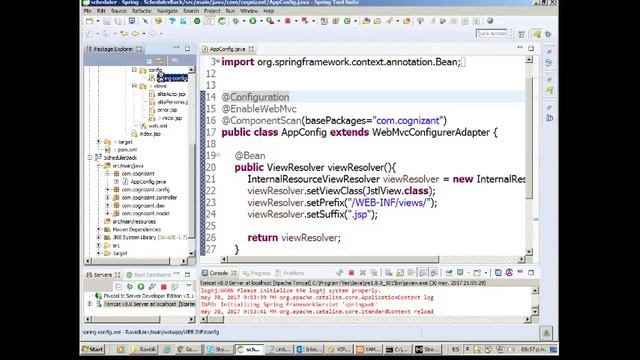Open the Problems tab
Screen dimensions: 640x360
coord(290,273)
